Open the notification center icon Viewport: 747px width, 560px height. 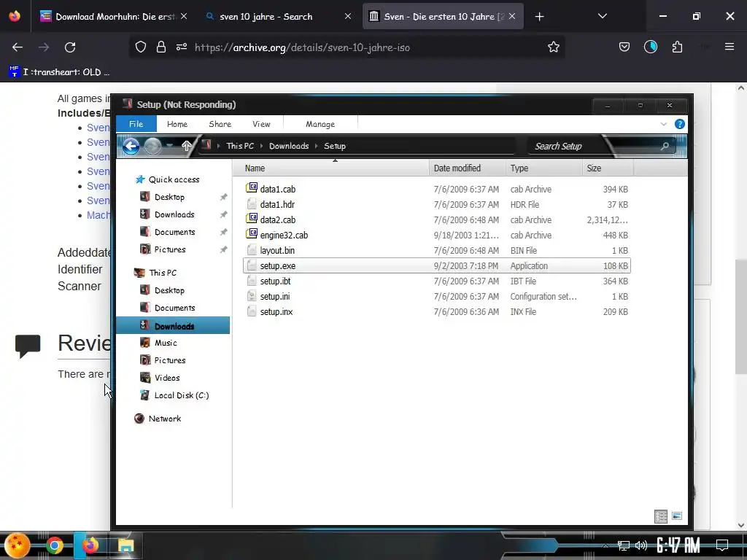click(722, 545)
